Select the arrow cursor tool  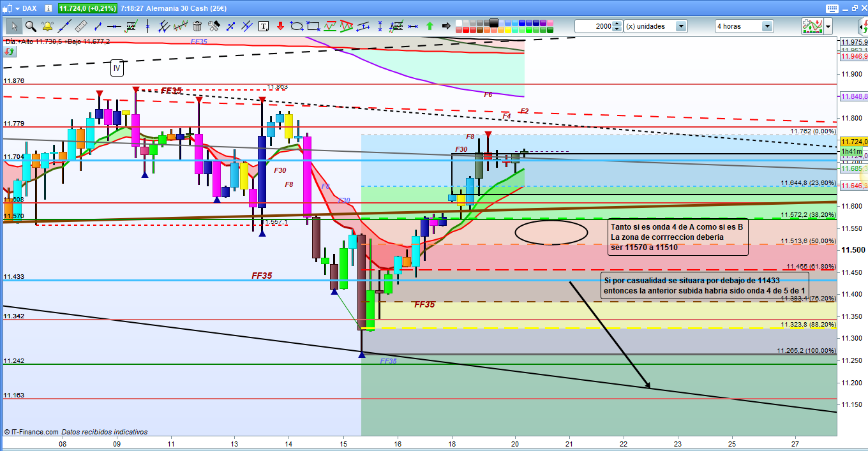[x=13, y=26]
